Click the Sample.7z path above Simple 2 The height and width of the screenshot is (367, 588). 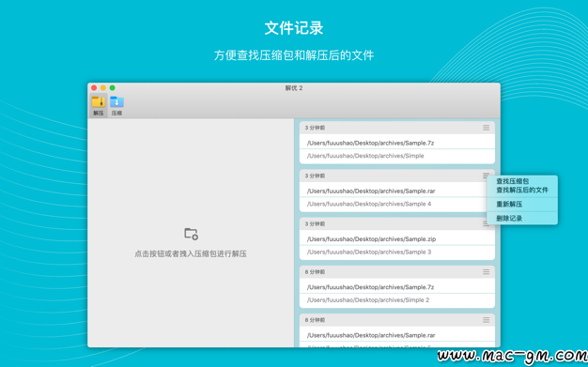click(x=370, y=287)
